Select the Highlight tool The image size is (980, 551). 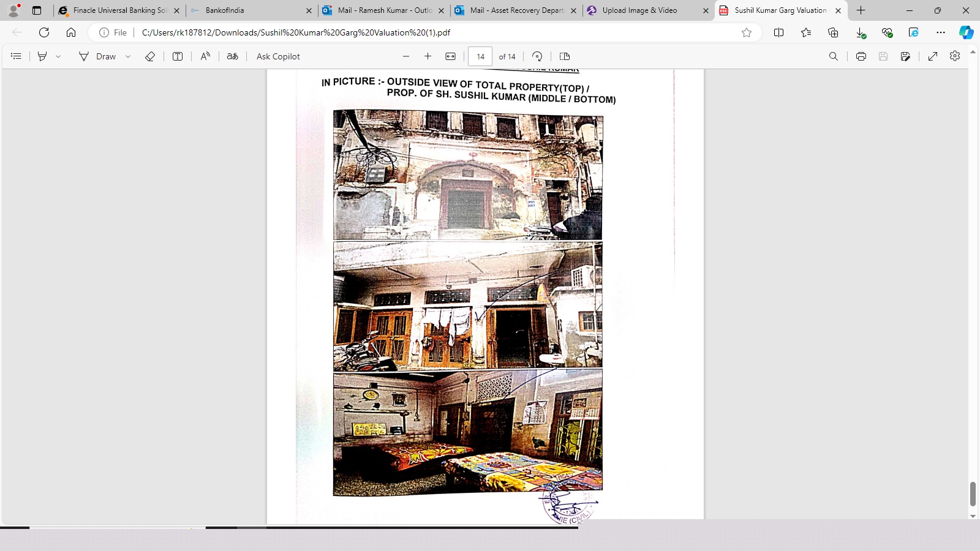[x=42, y=56]
